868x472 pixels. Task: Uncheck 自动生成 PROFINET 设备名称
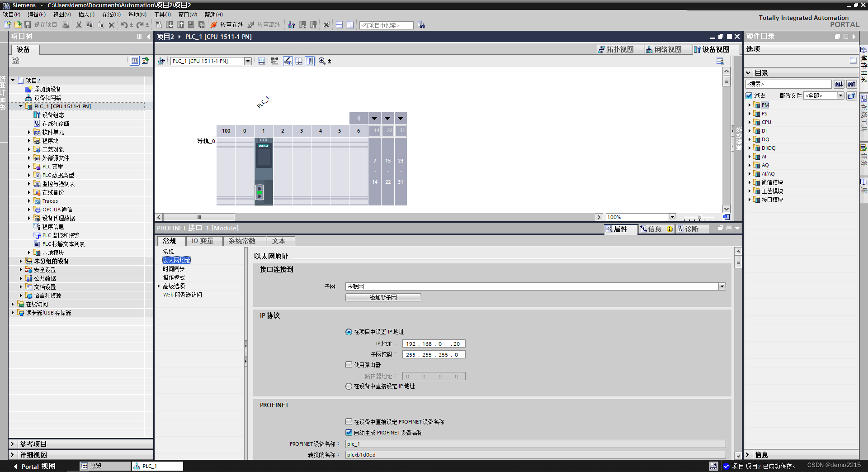349,433
